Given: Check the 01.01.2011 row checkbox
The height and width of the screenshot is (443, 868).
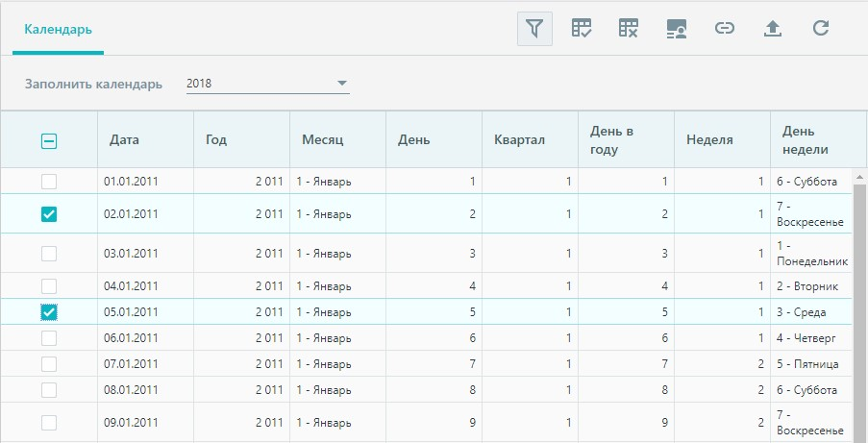Looking at the screenshot, I should 49,181.
